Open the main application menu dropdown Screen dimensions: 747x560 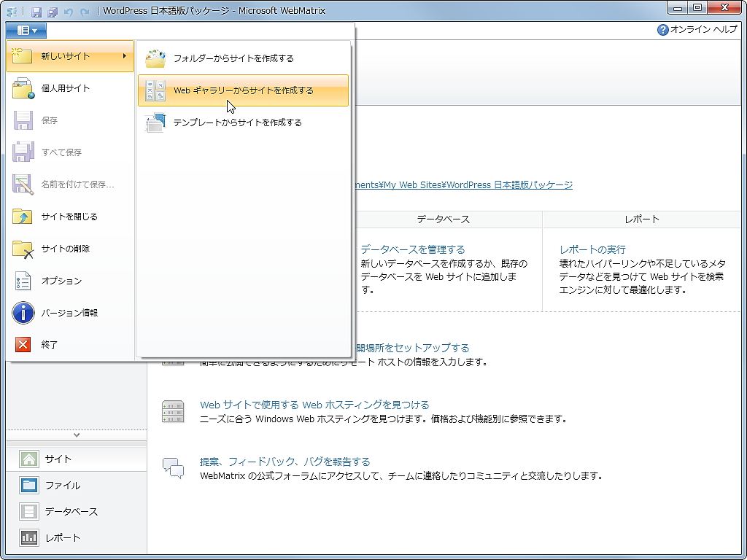(26, 30)
